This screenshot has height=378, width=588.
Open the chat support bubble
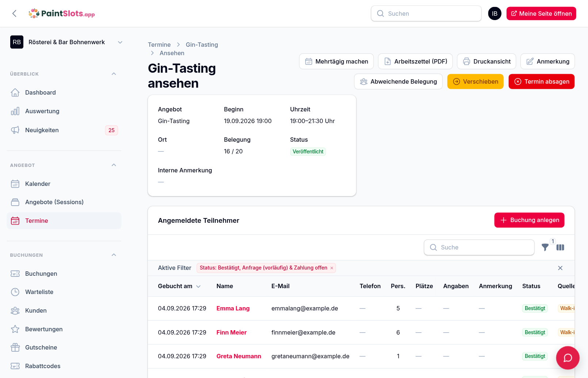click(x=568, y=358)
